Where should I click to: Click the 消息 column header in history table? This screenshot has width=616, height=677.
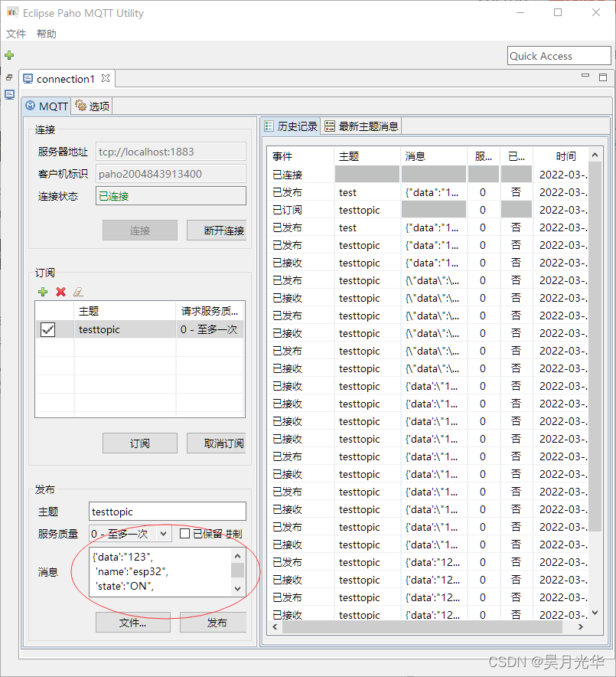434,156
